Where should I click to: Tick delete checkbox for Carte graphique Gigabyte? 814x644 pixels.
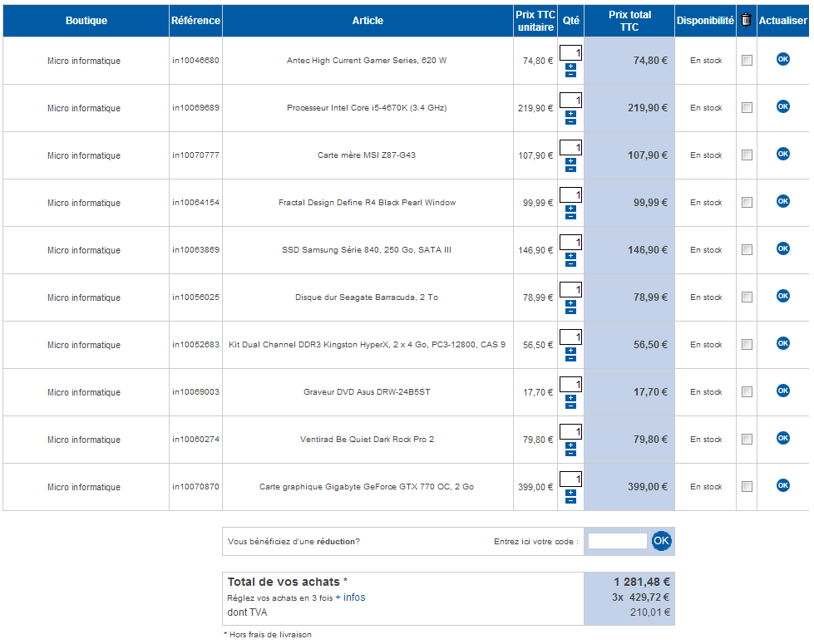(747, 486)
